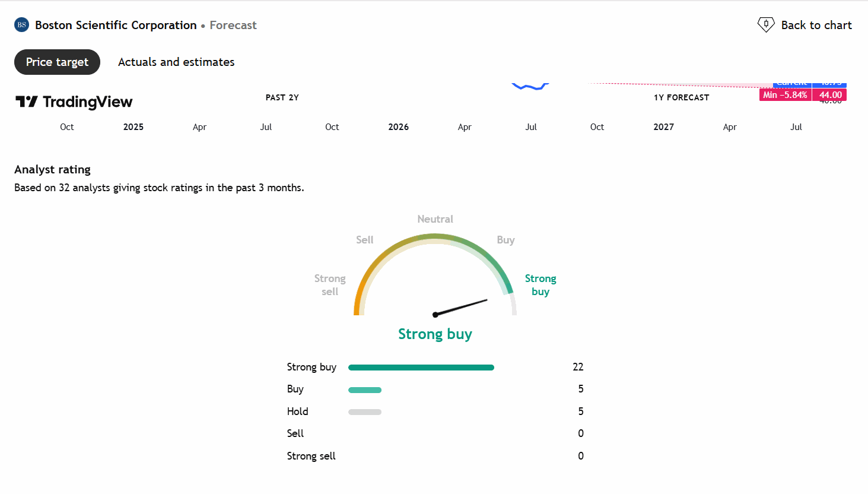Click the Buy rating bar

[x=365, y=390]
